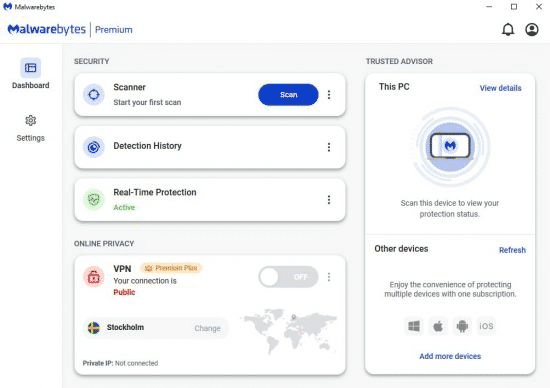Click Add more devices link
This screenshot has height=388, width=550.
[450, 356]
